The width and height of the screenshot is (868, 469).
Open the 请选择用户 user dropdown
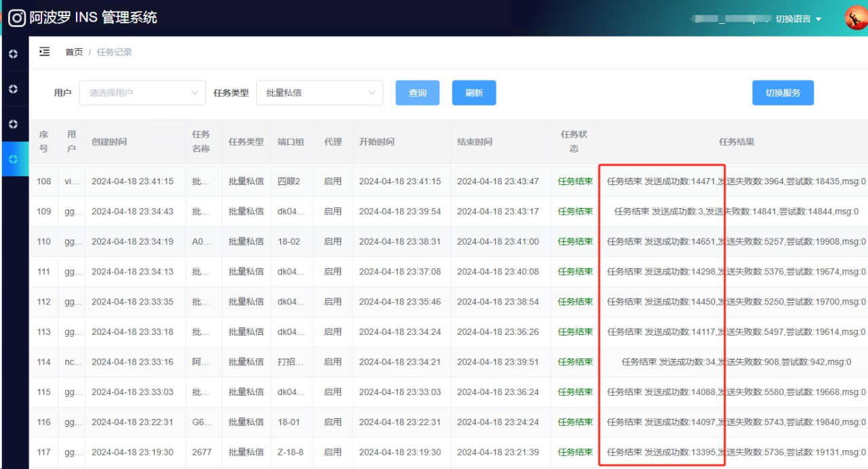[x=142, y=93]
